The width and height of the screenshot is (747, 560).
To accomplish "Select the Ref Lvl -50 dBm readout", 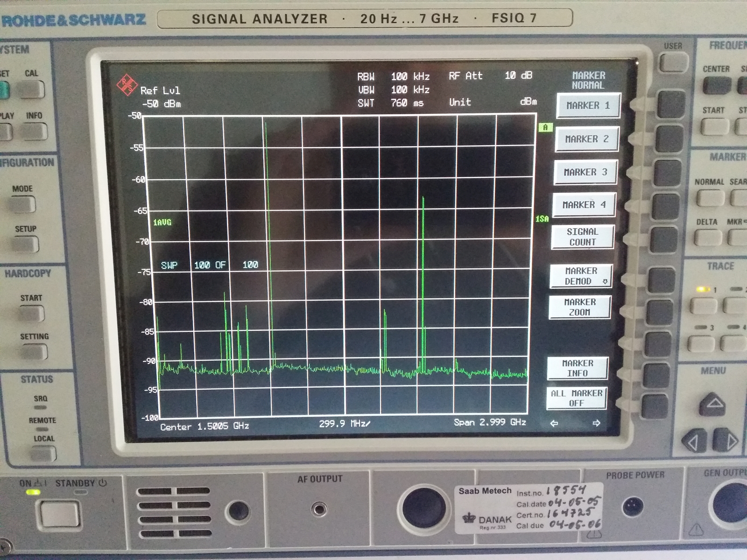I will [x=161, y=97].
